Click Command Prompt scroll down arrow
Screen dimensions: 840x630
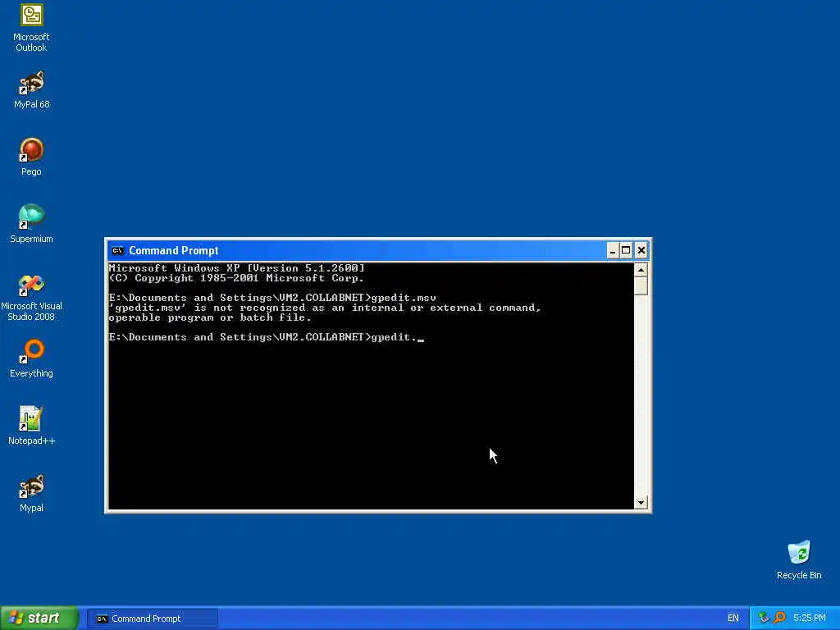pos(641,503)
